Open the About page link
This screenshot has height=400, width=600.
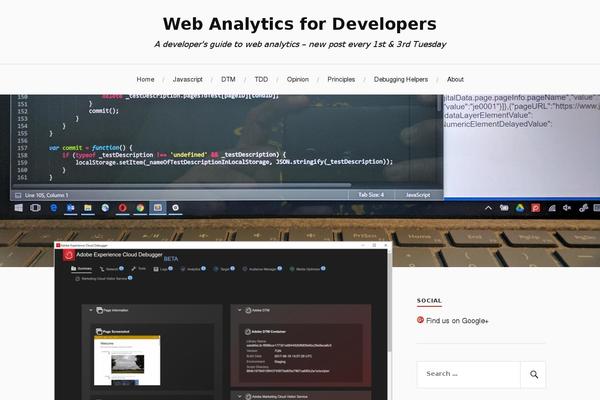coord(455,79)
